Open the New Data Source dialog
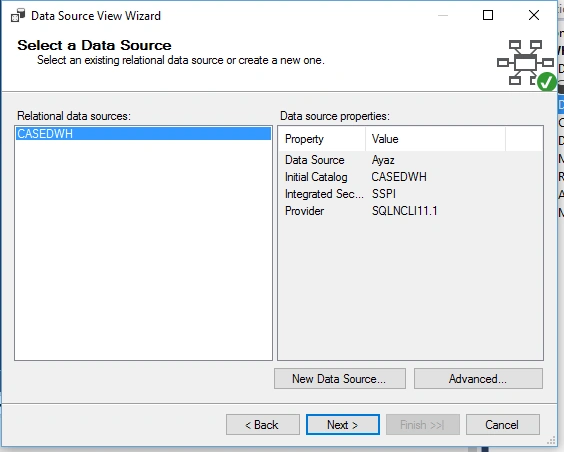564x452 pixels. coord(340,379)
